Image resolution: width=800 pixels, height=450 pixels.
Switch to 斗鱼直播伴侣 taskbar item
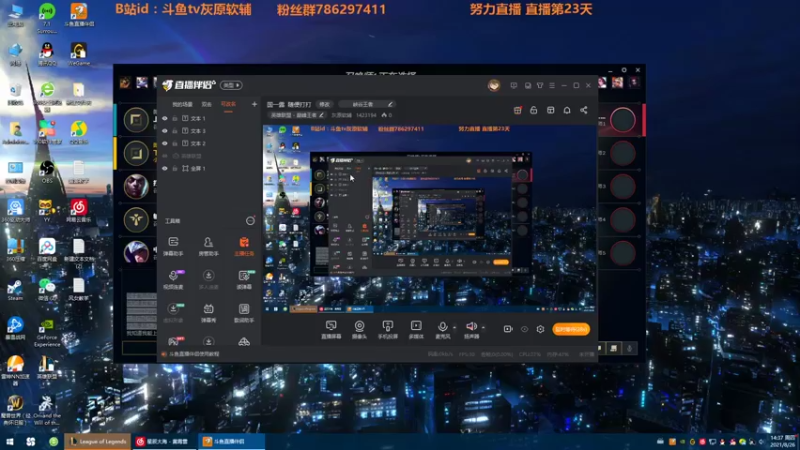pyautogui.click(x=231, y=441)
